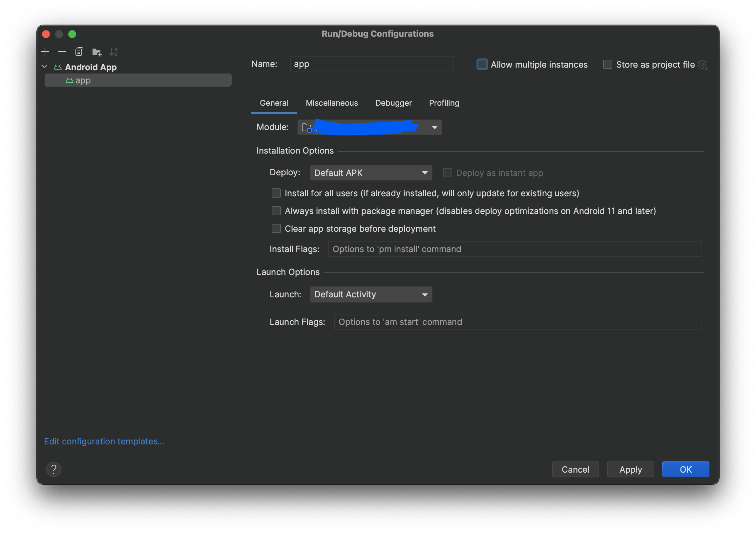
Task: Create a new configuration folder
Action: tap(96, 52)
